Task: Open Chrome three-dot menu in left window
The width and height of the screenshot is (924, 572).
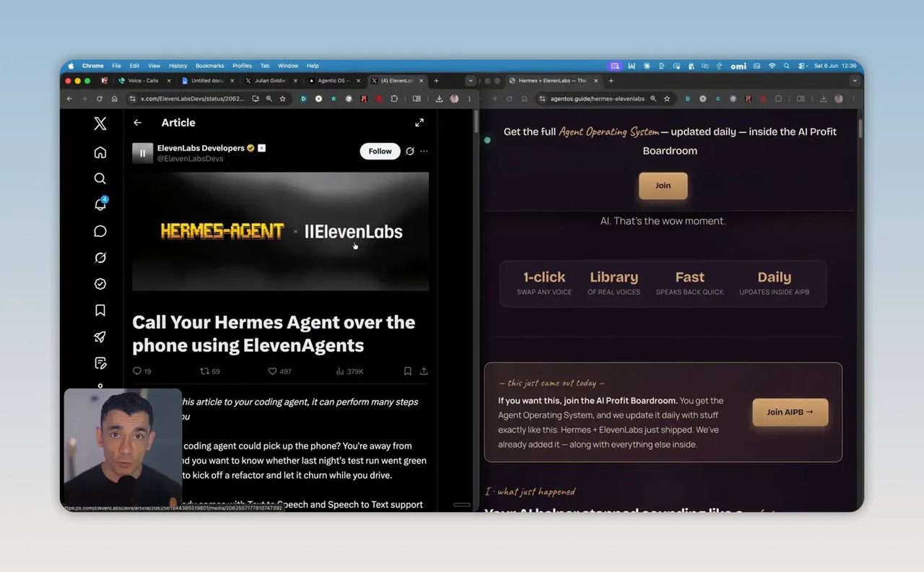Action: pos(468,98)
